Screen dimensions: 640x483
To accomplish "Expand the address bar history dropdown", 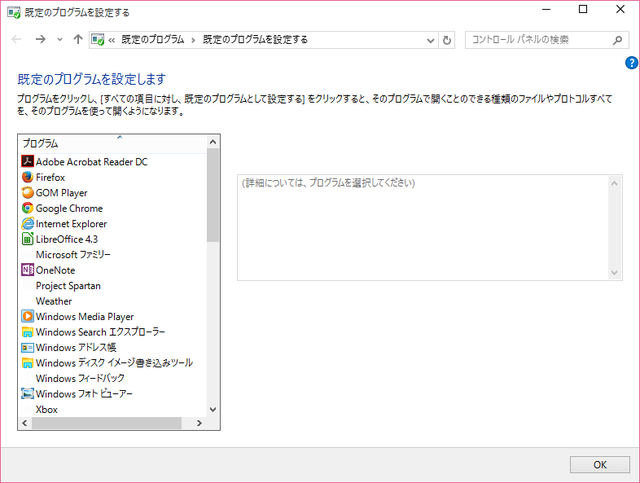I will 430,40.
